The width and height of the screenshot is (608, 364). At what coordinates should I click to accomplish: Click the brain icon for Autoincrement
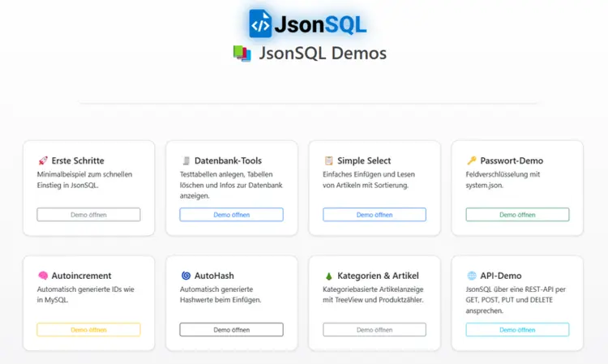click(x=43, y=276)
